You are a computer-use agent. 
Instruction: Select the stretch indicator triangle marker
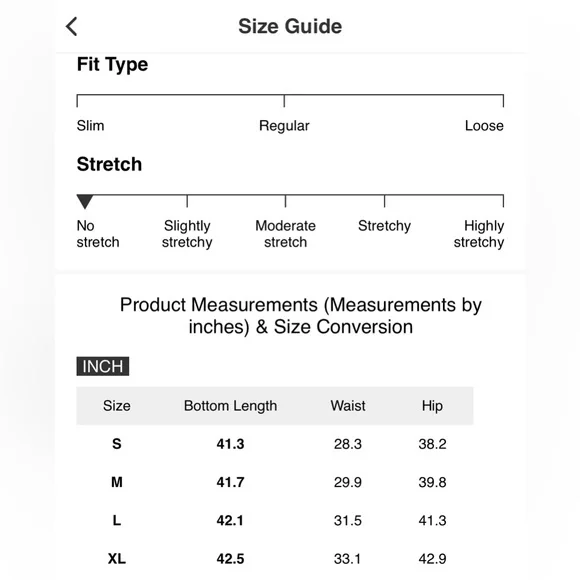click(x=85, y=202)
